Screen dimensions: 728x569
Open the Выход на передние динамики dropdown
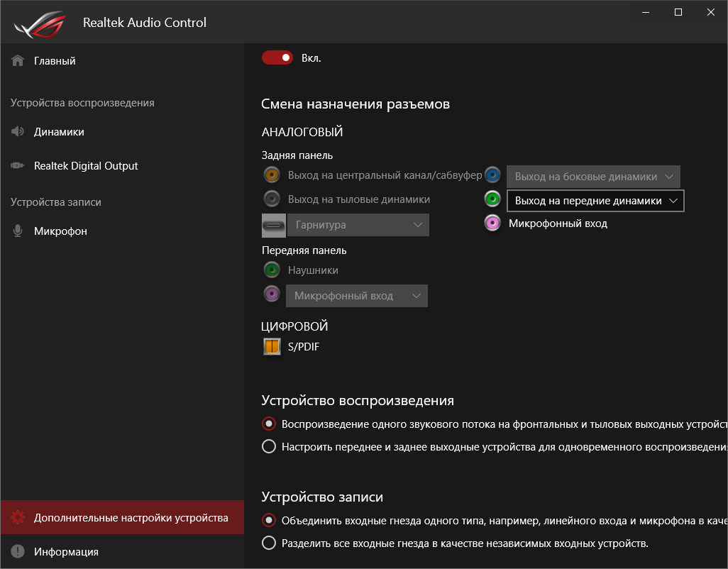595,201
